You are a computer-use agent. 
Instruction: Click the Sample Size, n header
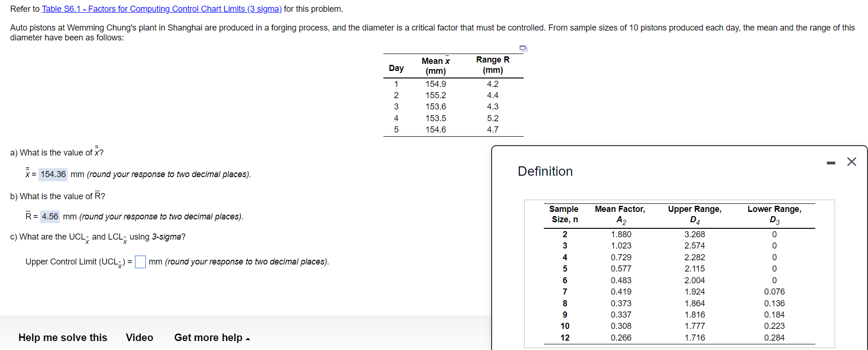[564, 214]
